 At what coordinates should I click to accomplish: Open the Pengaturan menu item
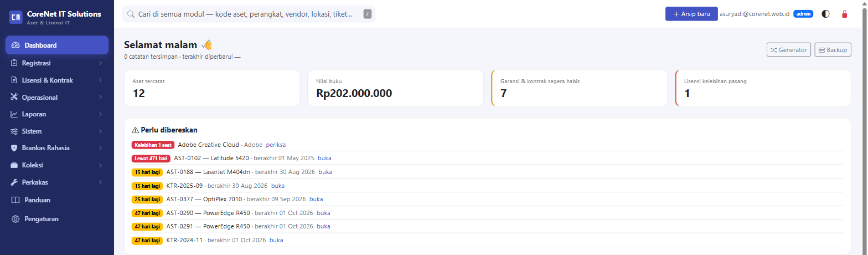pyautogui.click(x=57, y=219)
